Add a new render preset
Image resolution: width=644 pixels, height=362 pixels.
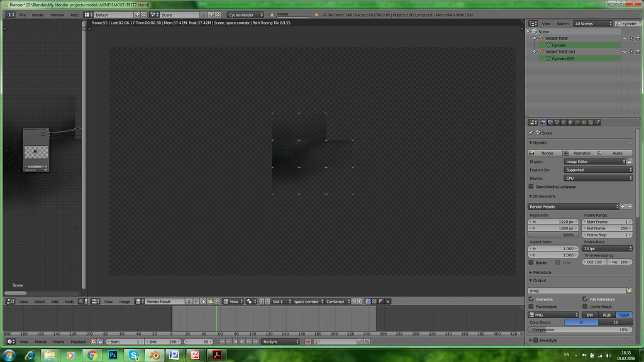pos(623,207)
